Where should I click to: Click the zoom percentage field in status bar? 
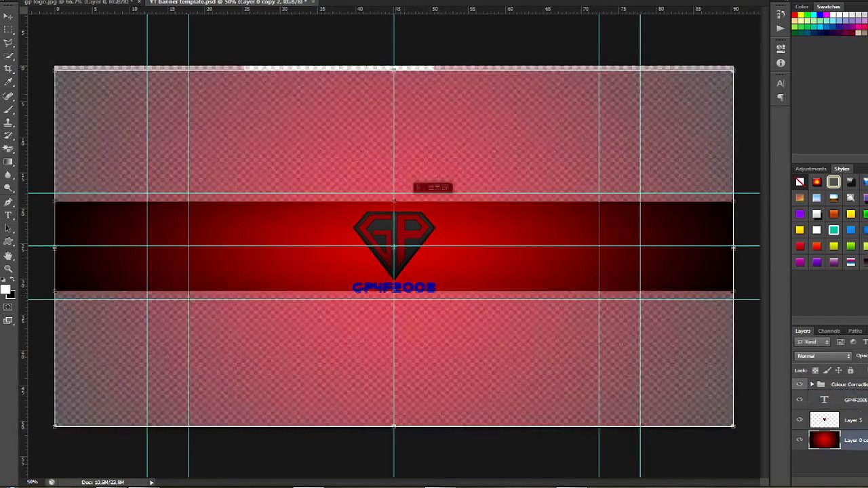tap(32, 482)
